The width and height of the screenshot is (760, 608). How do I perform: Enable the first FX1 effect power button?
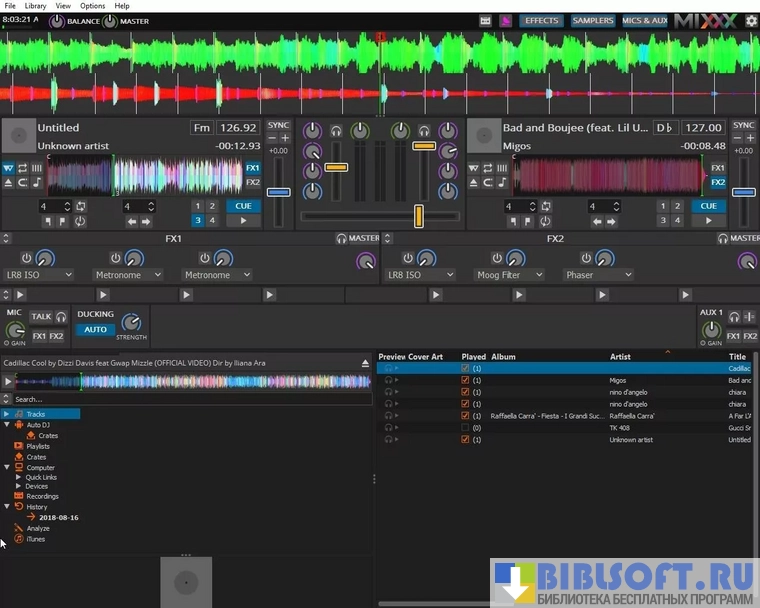click(27, 258)
